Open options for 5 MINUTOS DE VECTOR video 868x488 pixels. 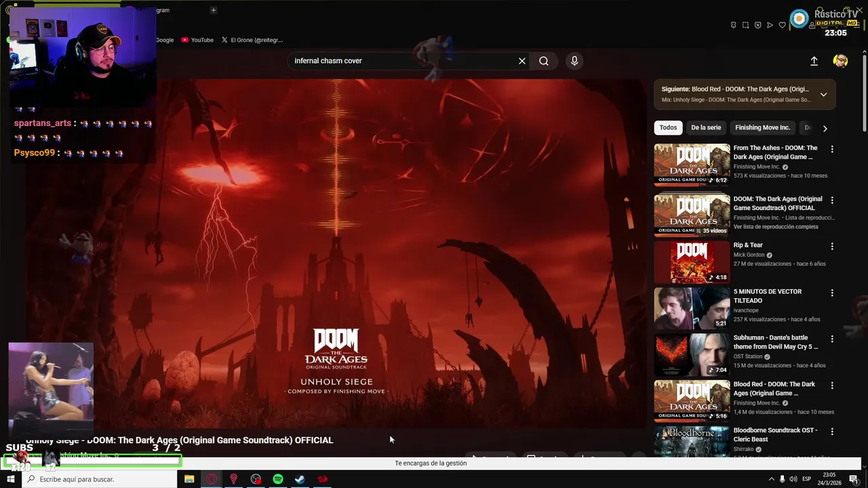[832, 293]
